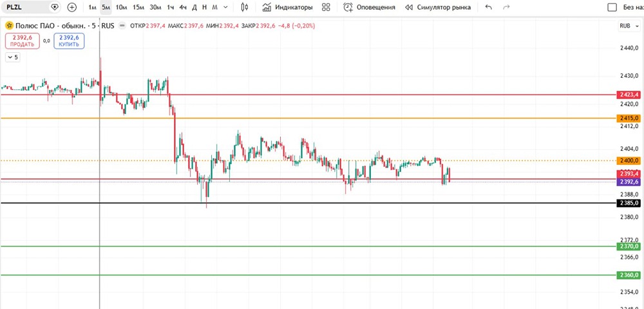Select the Д daily timeframe

(x=194, y=7)
